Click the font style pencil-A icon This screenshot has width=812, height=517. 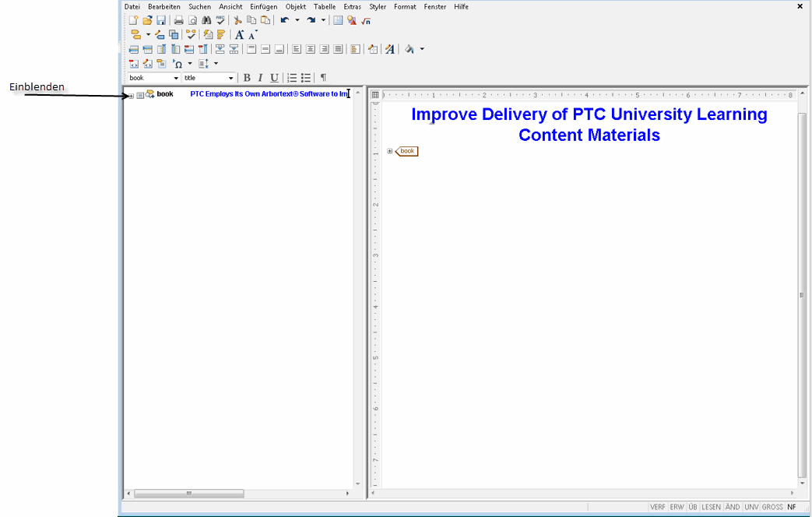tap(390, 49)
